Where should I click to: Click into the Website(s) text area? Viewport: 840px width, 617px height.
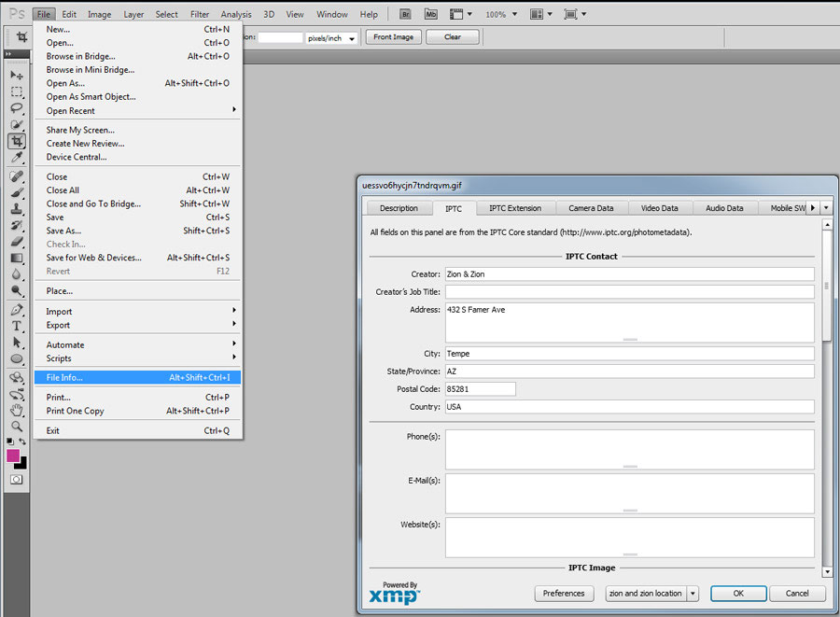[629, 538]
